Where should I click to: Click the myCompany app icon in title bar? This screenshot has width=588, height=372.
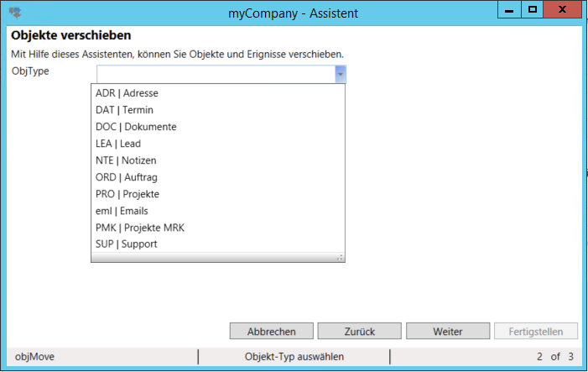pyautogui.click(x=15, y=13)
